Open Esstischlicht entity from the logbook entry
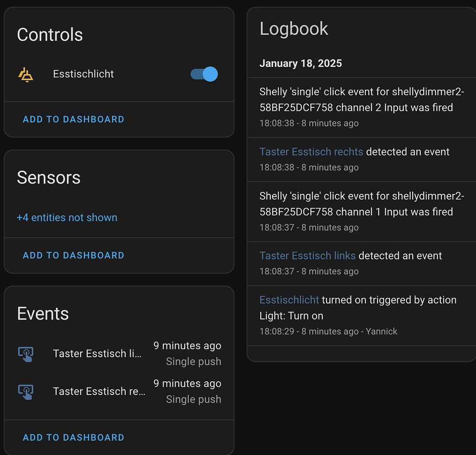The width and height of the screenshot is (476, 455). click(x=289, y=300)
